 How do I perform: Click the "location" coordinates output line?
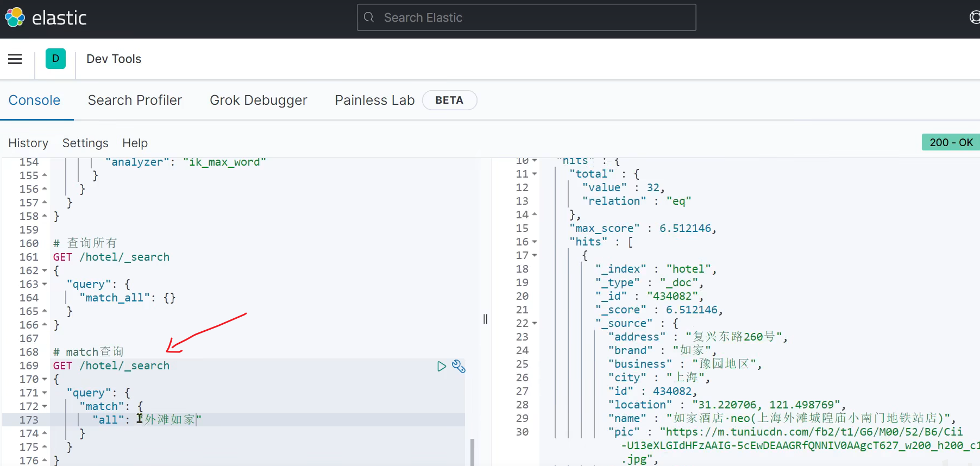click(727, 405)
